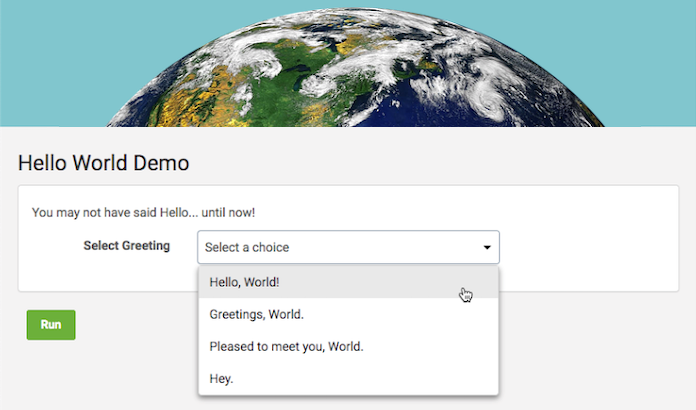Click the dropdown caret arrow icon
696x410 pixels.
[487, 247]
